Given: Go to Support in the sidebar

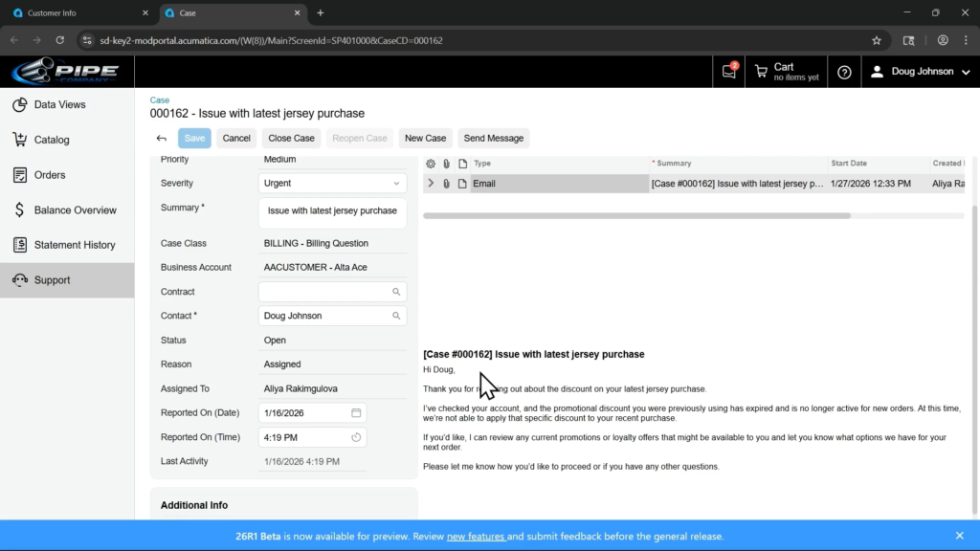Looking at the screenshot, I should point(52,280).
